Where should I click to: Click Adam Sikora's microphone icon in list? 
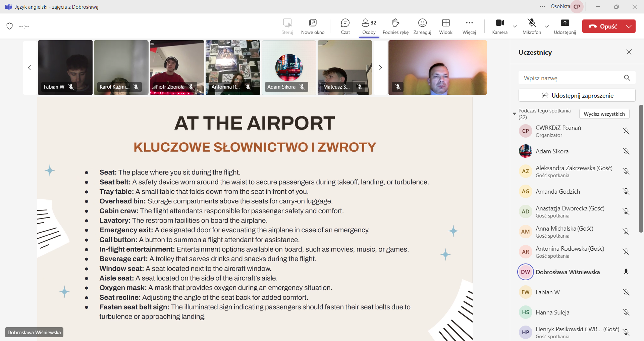(x=626, y=151)
